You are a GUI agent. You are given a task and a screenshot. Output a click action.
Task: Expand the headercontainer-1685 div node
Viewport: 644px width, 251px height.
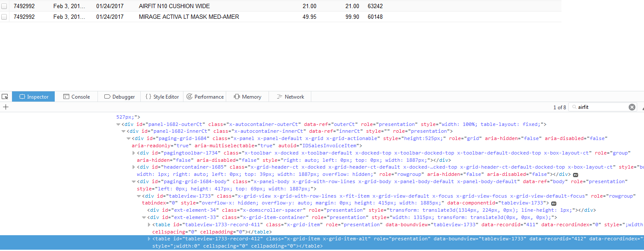tap(134, 167)
